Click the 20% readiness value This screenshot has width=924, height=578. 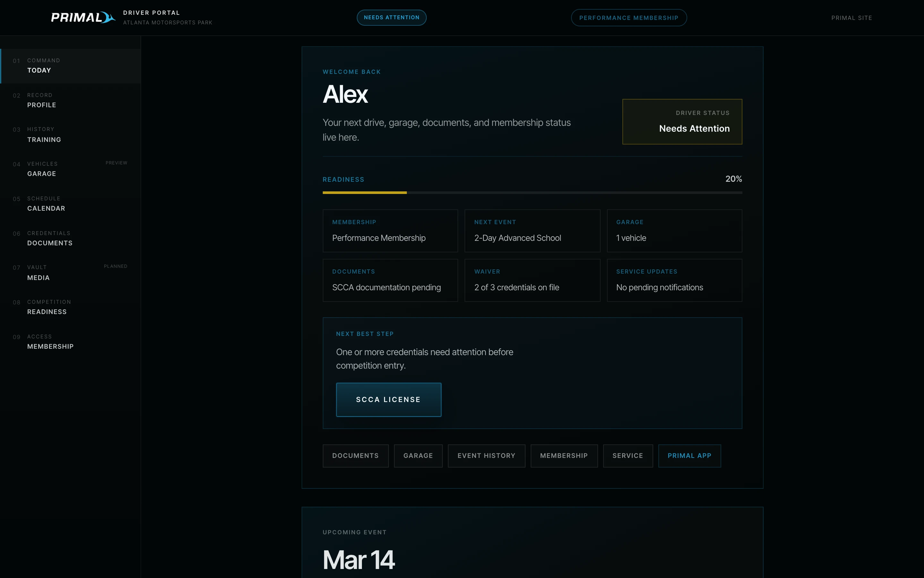click(733, 179)
